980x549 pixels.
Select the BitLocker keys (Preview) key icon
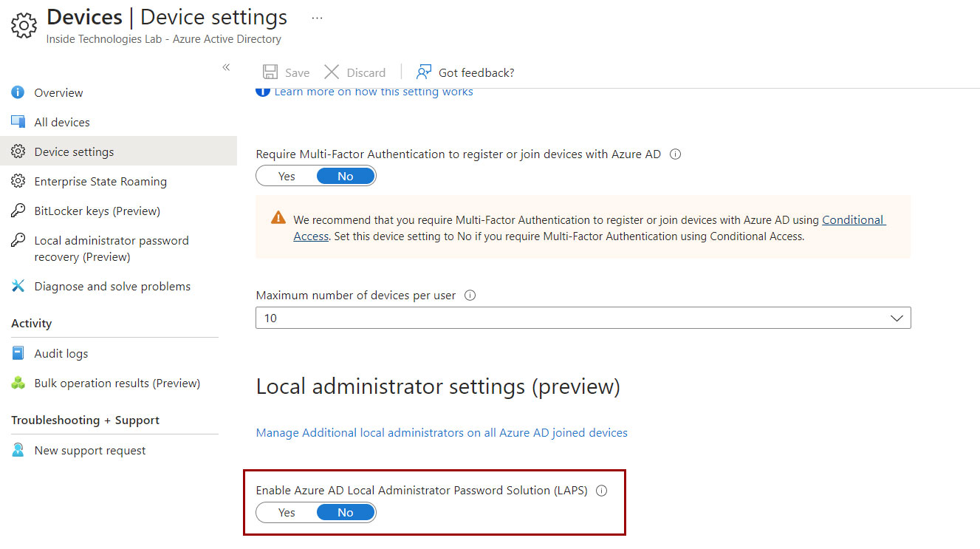pos(17,211)
